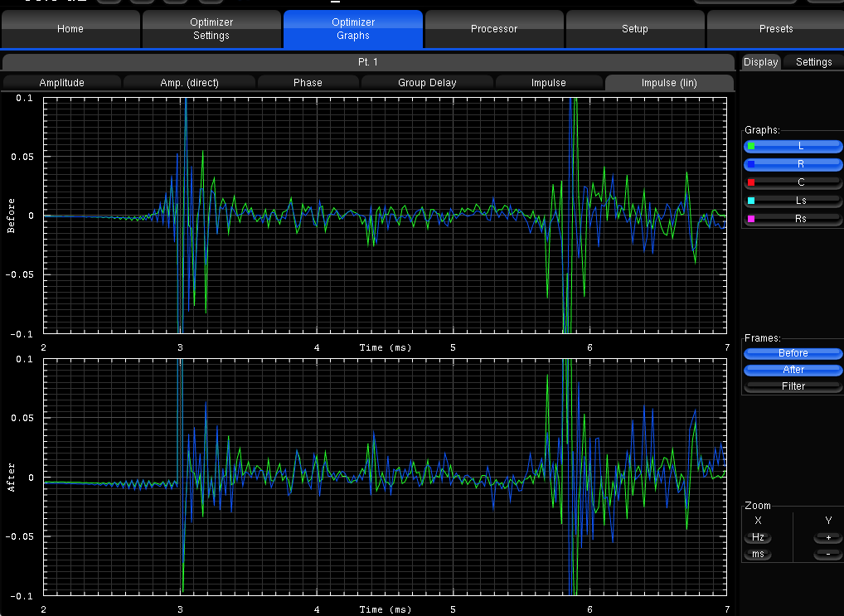Enable the C channel graph

tap(793, 182)
